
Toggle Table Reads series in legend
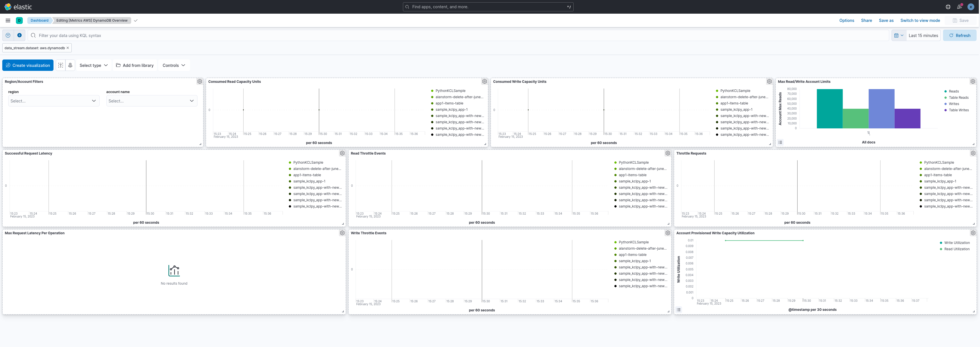pos(958,98)
